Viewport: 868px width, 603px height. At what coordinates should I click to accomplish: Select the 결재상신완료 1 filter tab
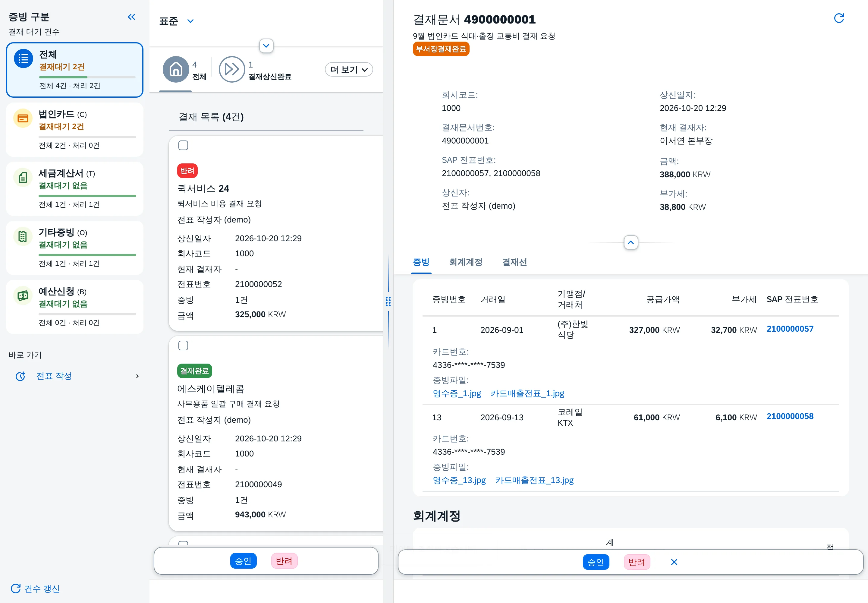click(x=255, y=70)
